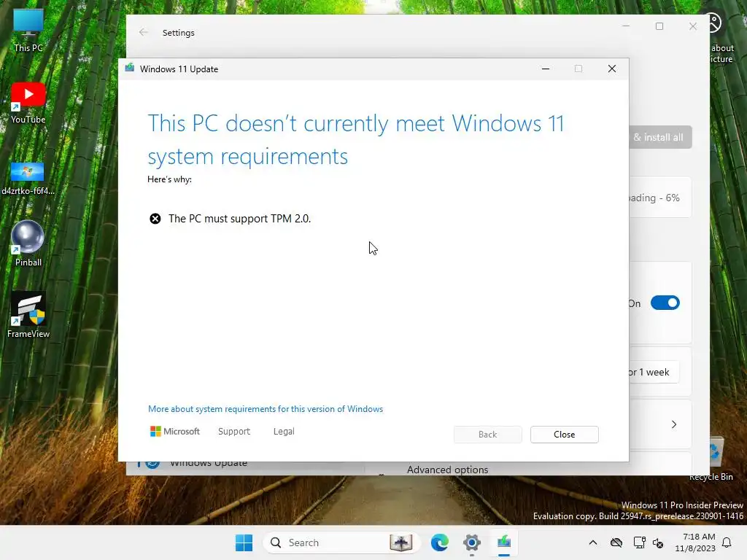Open More about system requirements link
The height and width of the screenshot is (560, 747).
click(x=266, y=409)
